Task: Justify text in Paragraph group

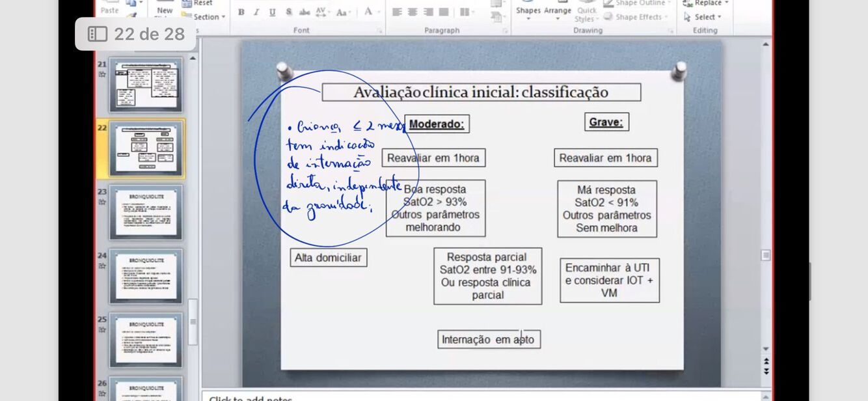Action: pyautogui.click(x=444, y=12)
